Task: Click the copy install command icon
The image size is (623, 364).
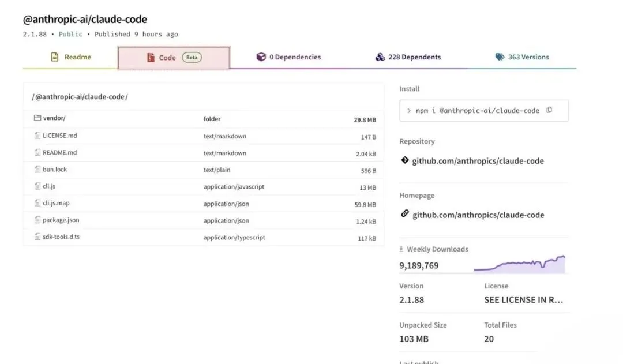Action: pyautogui.click(x=549, y=110)
